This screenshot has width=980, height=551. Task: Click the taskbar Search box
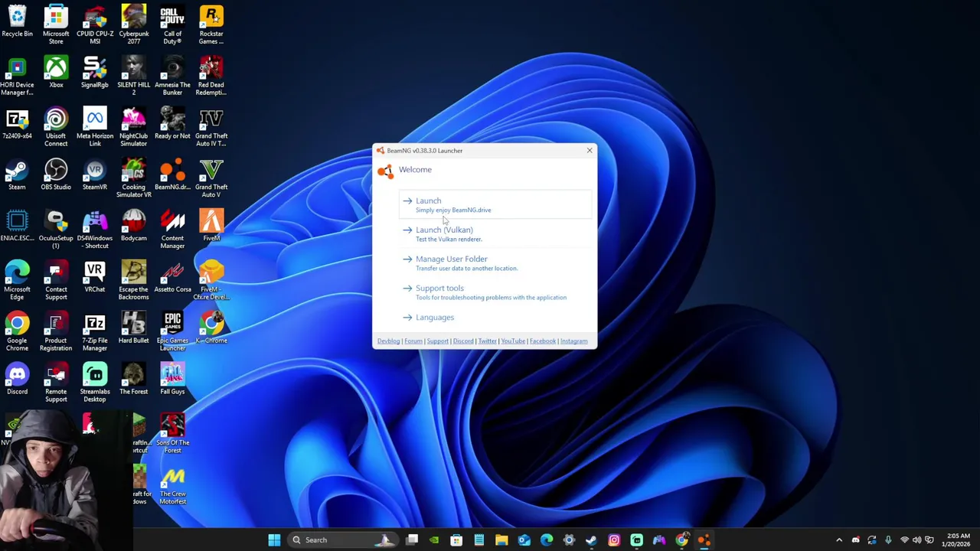pyautogui.click(x=343, y=540)
